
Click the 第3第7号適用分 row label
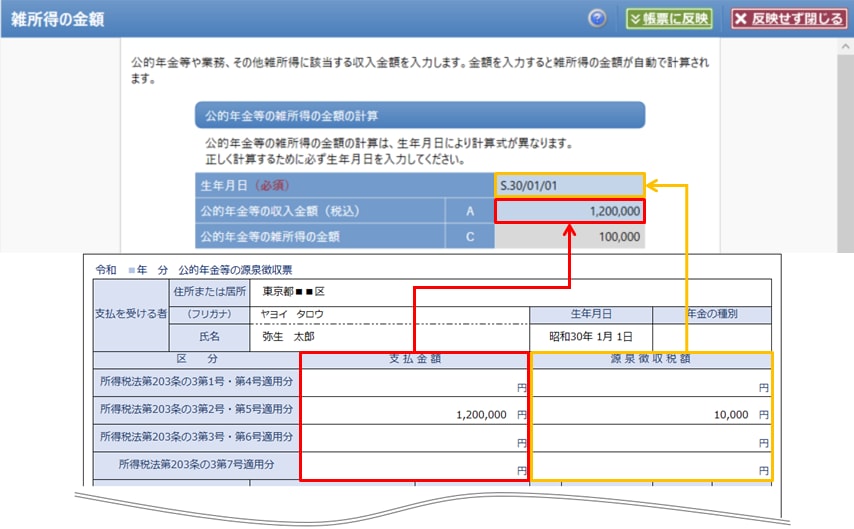point(195,464)
